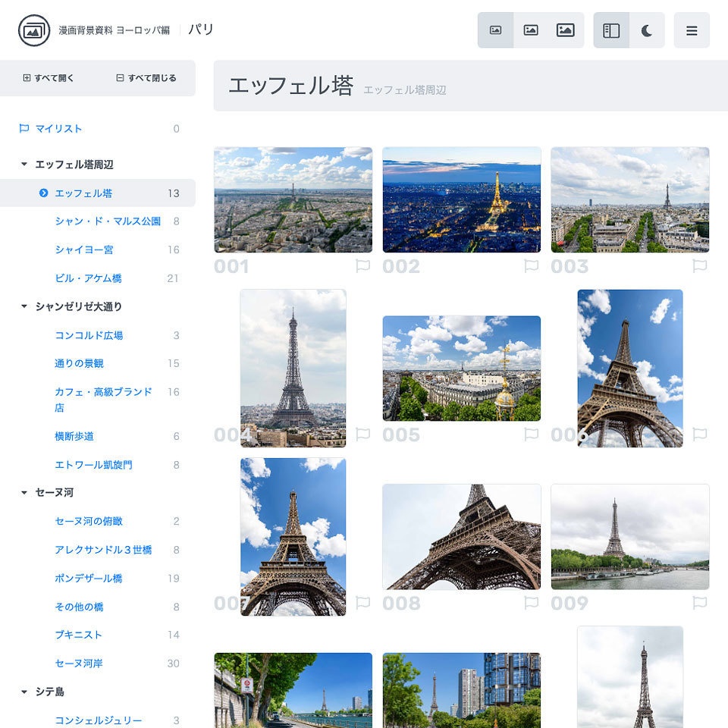The image size is (728, 728).
Task: Flag image 001 with its flag marker
Action: [362, 265]
